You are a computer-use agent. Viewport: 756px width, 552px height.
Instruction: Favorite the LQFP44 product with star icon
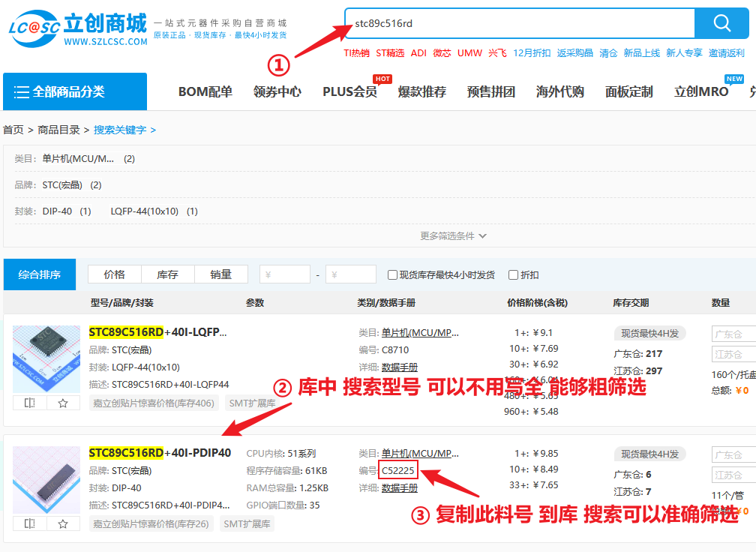[x=63, y=403]
